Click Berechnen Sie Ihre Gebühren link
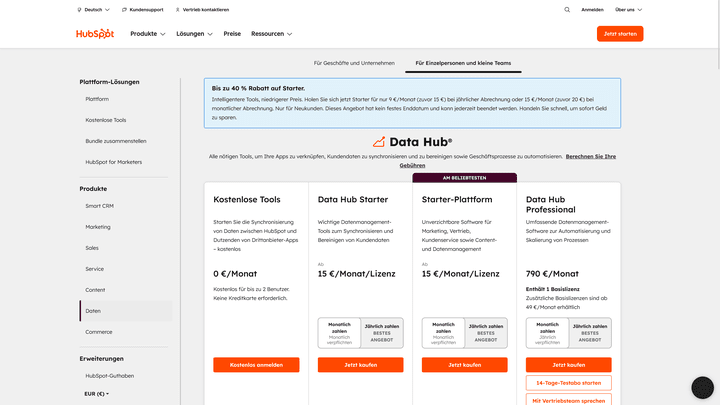720x405 pixels. tap(591, 157)
